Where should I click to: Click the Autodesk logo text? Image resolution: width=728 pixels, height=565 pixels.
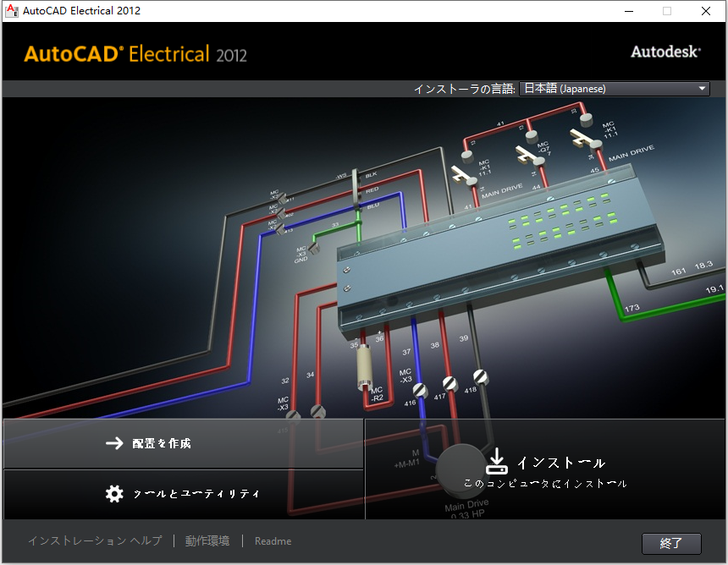click(x=665, y=52)
